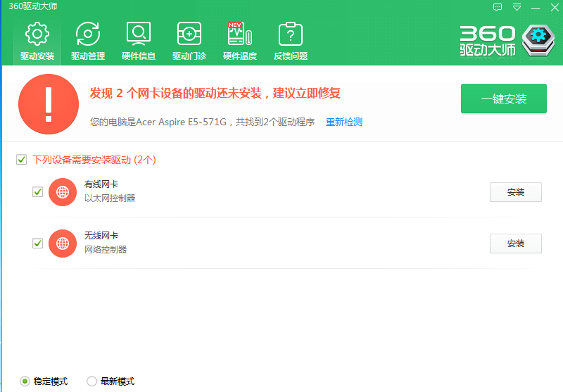Select the 稳定模式 radio button
Image resolution: width=563 pixels, height=392 pixels.
click(25, 381)
